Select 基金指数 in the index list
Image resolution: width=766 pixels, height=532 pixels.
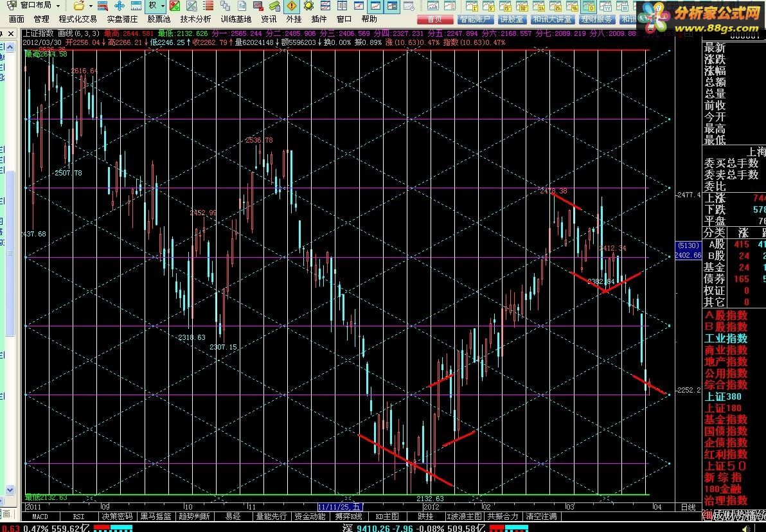726,420
